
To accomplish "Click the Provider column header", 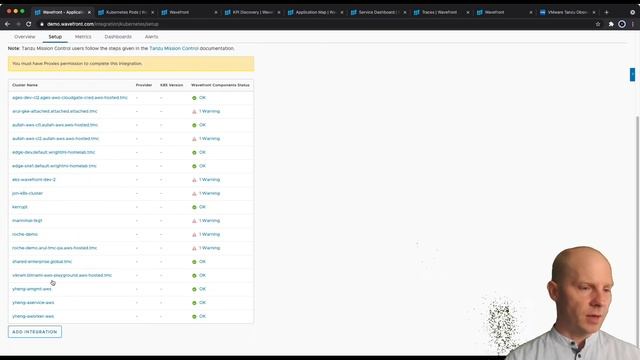I will coord(144,85).
